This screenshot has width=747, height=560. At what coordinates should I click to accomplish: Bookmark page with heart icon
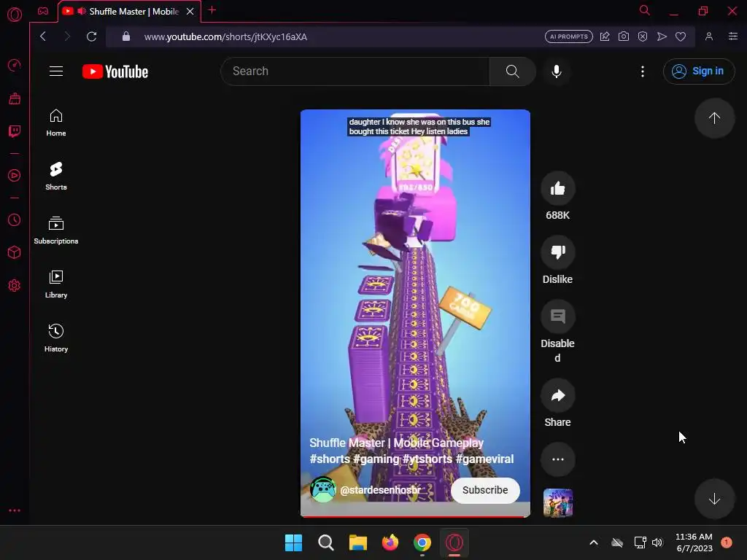pyautogui.click(x=681, y=36)
